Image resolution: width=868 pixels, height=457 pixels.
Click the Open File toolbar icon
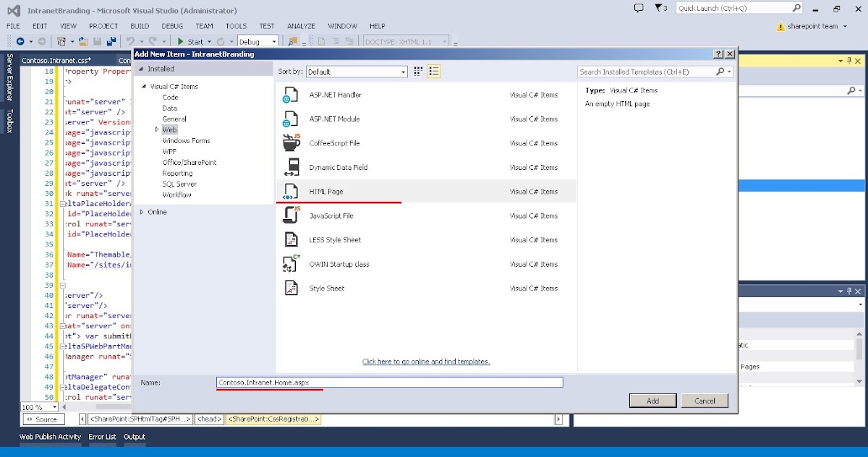84,42
